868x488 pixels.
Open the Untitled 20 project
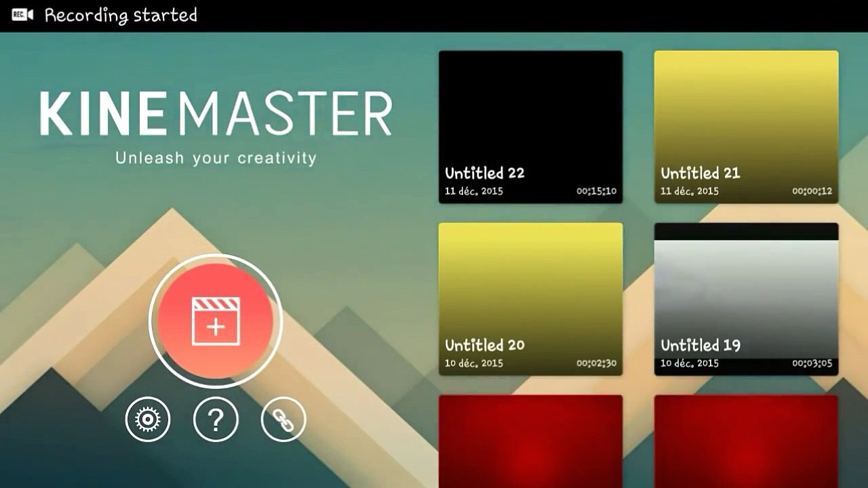530,299
